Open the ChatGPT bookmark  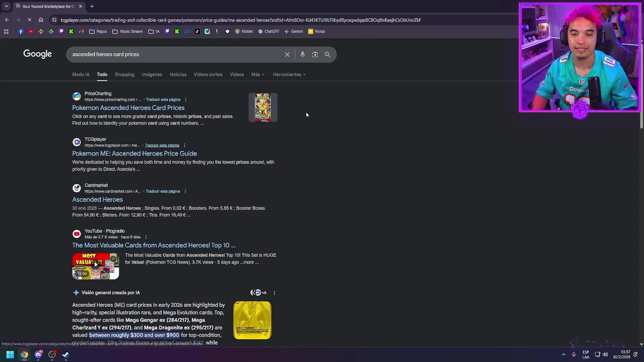coord(268,31)
